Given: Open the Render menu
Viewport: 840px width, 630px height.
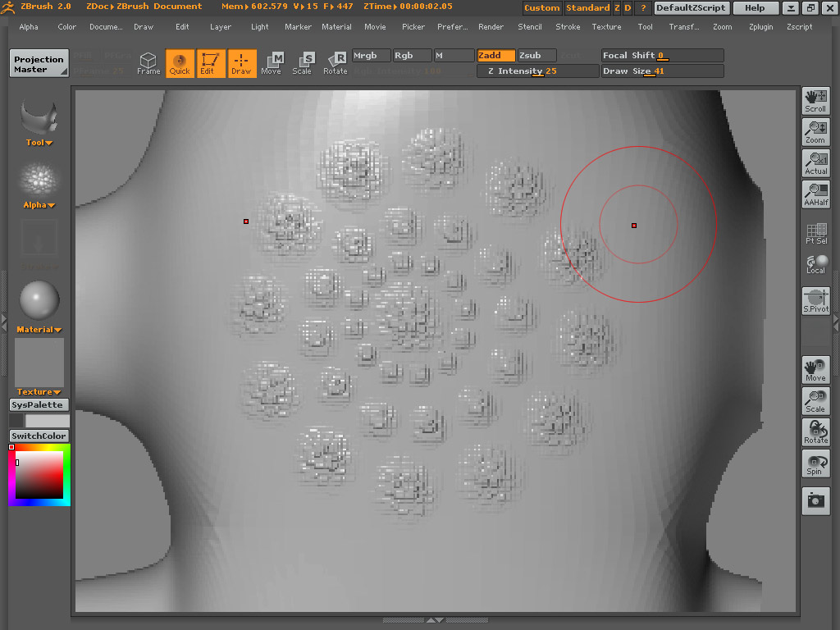Looking at the screenshot, I should coord(491,27).
